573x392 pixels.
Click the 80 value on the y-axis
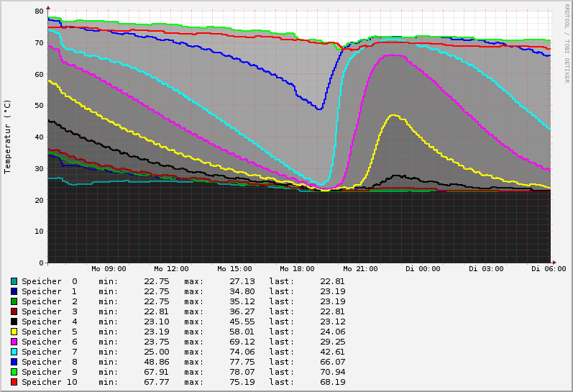click(39, 12)
